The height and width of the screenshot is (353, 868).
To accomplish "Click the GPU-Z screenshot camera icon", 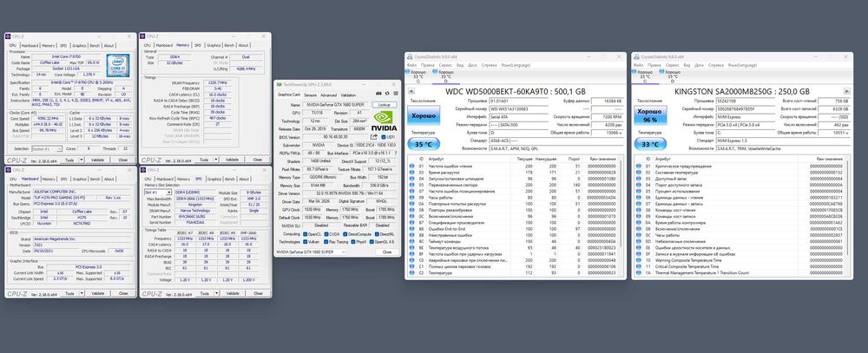I will 378,94.
